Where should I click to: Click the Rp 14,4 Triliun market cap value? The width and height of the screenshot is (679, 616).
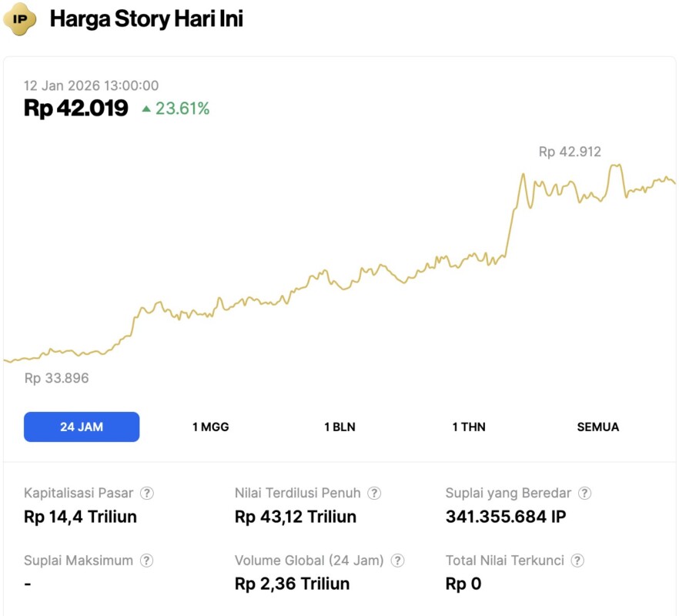click(x=80, y=517)
